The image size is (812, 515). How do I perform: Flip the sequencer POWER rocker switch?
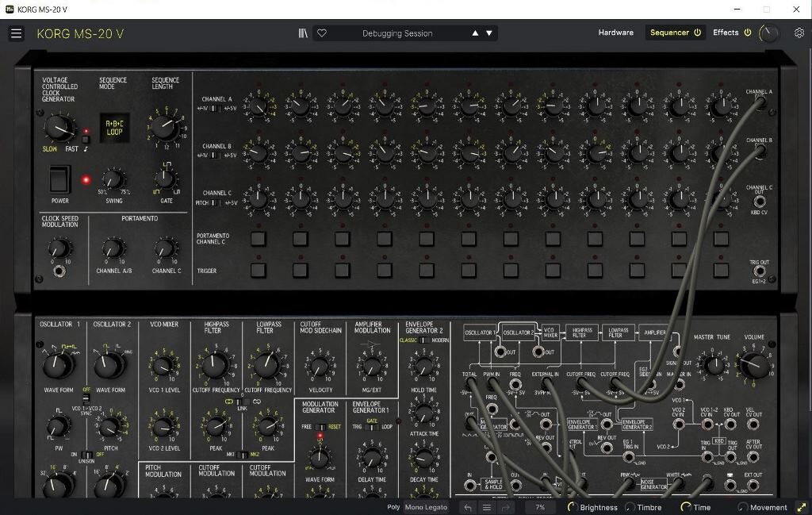pyautogui.click(x=59, y=179)
